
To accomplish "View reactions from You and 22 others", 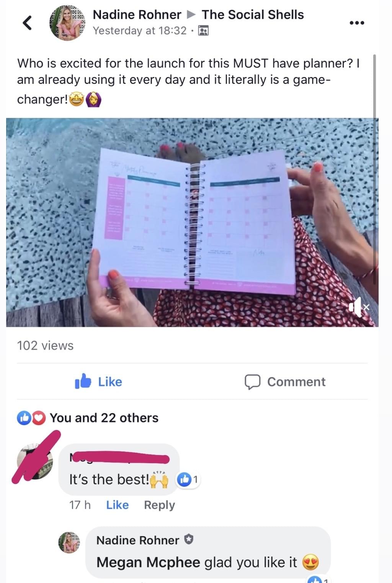I will tap(104, 418).
